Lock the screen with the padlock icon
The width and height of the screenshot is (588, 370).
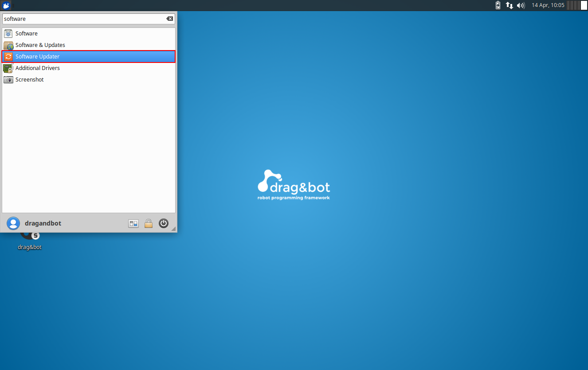(x=149, y=223)
